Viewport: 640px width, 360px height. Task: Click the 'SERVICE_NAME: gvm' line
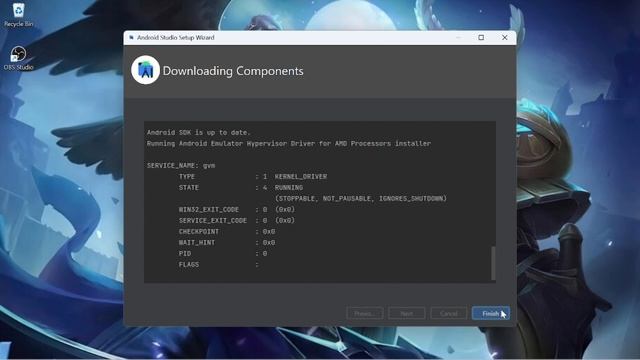pos(181,166)
